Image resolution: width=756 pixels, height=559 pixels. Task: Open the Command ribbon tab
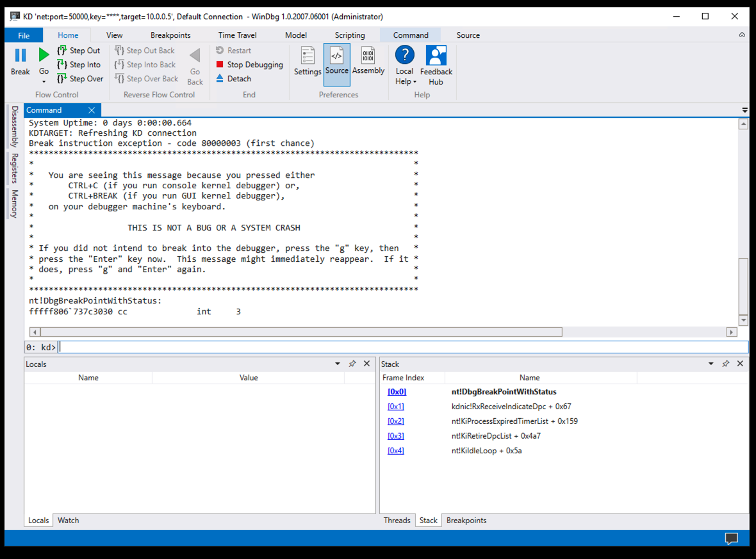411,35
